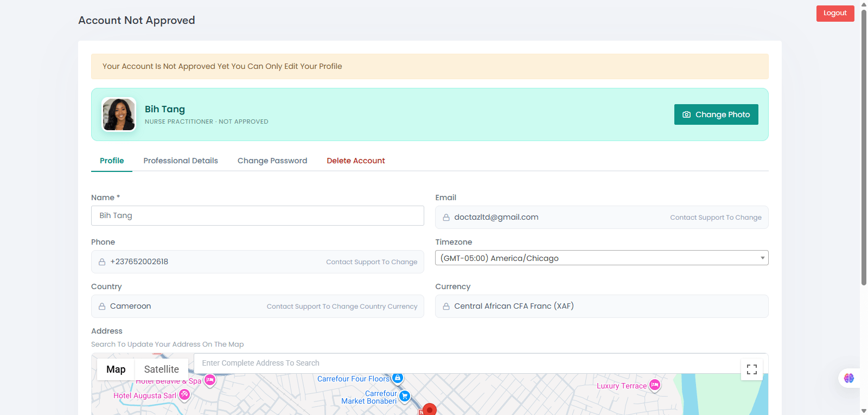
Task: Click the Luxury Terrace hotel marker
Action: click(655, 385)
